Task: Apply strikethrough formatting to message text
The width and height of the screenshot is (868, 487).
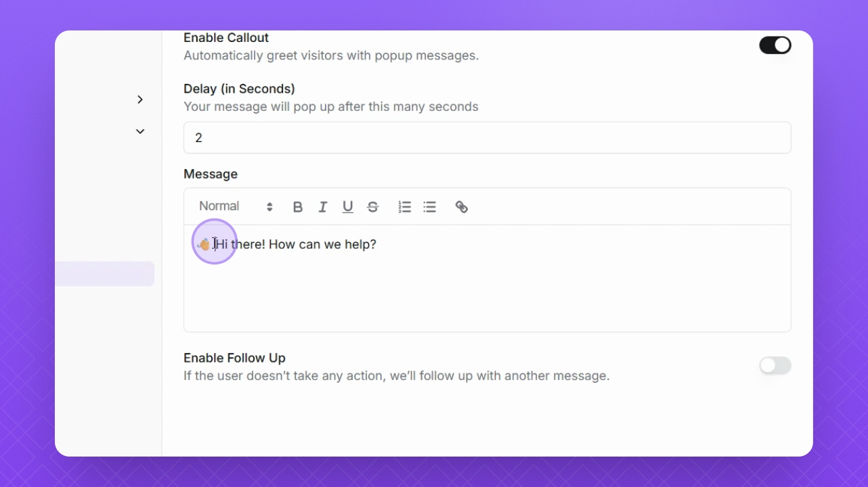Action: pos(373,207)
